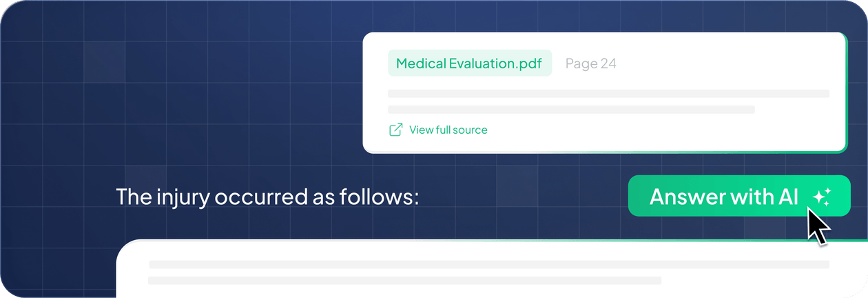The image size is (868, 298).
Task: Click the Page 24 label
Action: pyautogui.click(x=590, y=63)
